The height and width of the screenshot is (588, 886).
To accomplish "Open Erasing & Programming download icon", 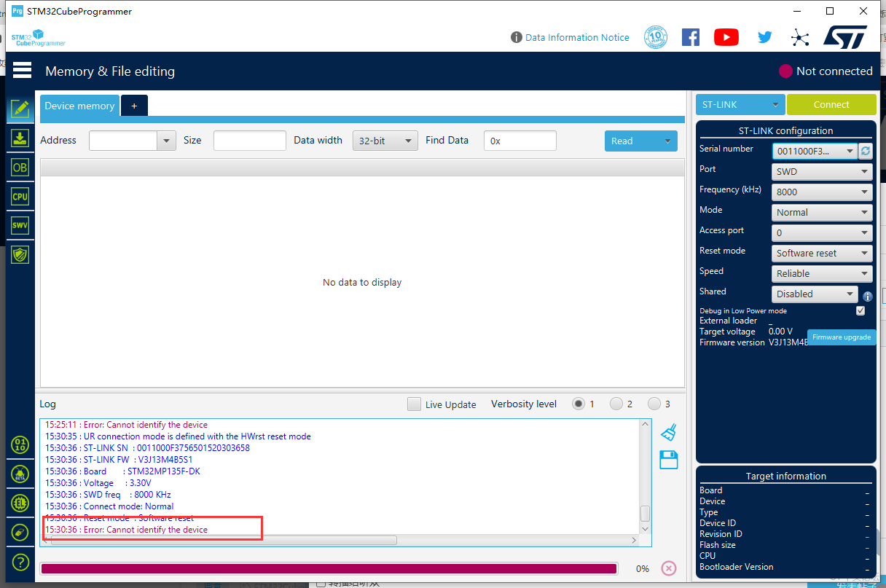I will 20,138.
